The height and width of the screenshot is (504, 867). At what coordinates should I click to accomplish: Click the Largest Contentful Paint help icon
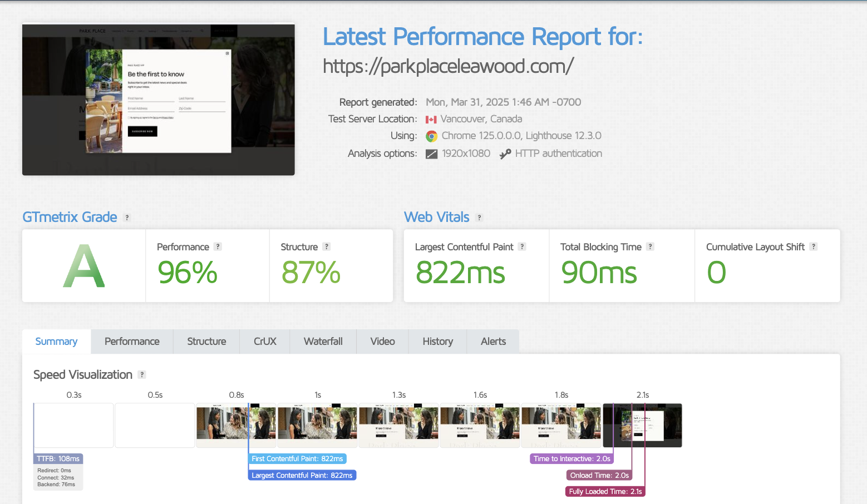click(x=522, y=246)
